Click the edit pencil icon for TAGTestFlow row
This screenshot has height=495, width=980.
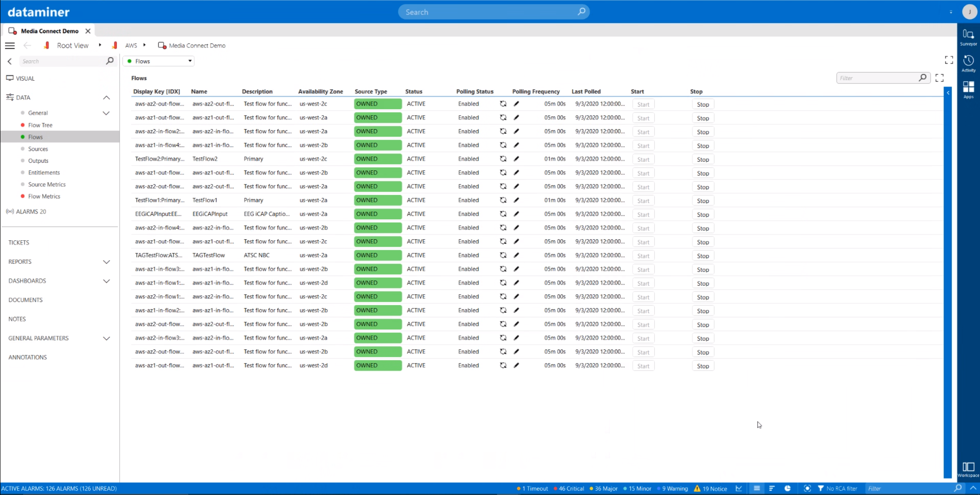pyautogui.click(x=516, y=255)
